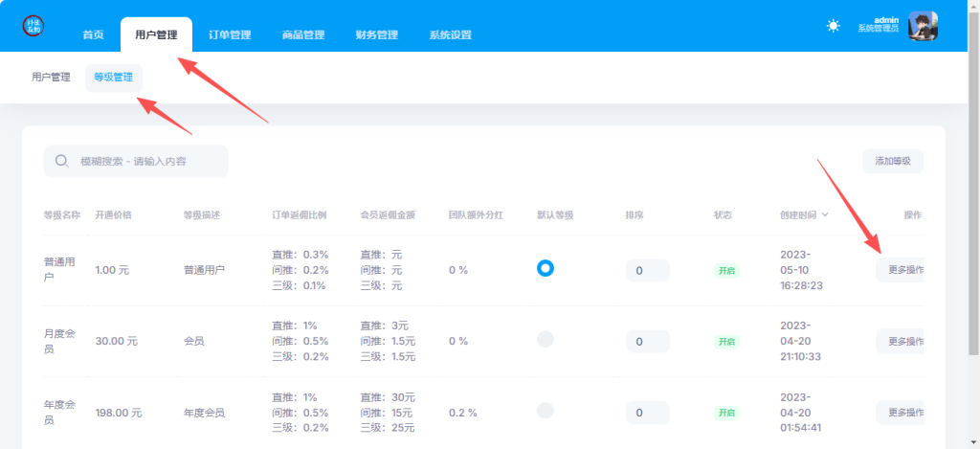Open the 商品管理 tab
980x449 pixels.
303,35
